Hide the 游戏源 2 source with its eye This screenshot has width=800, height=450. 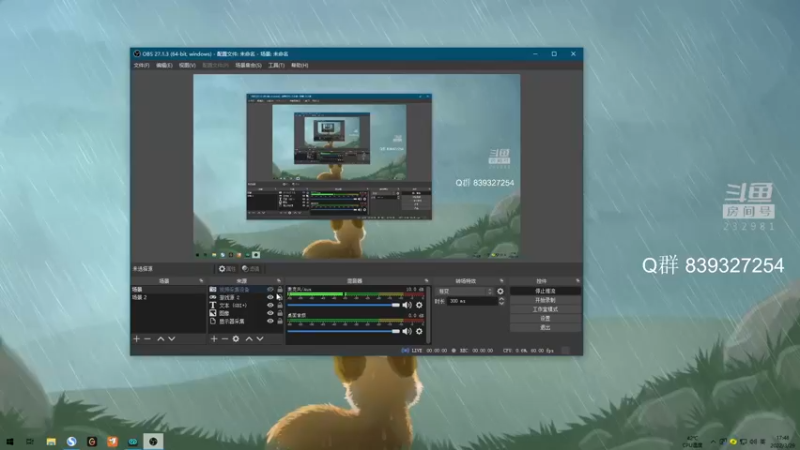point(270,297)
